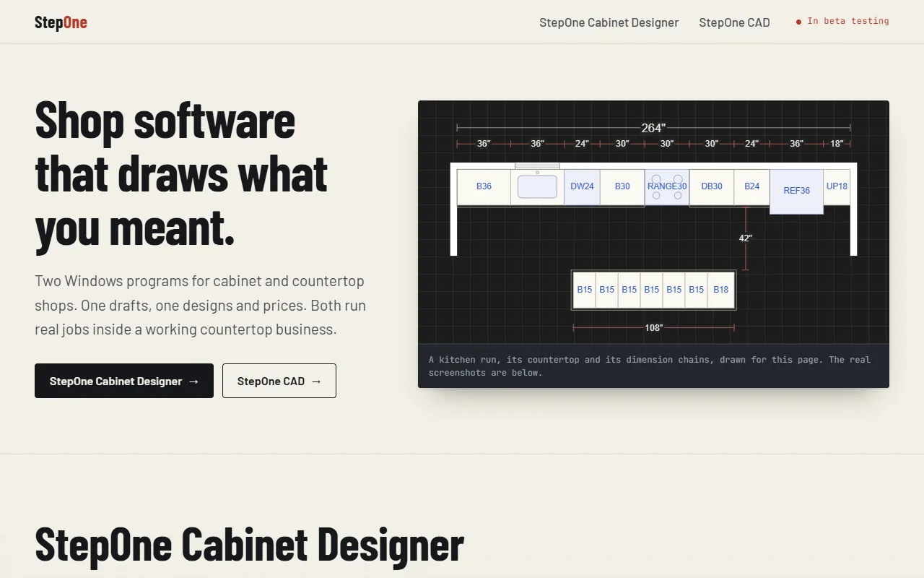
Task: Click the "In beta testing" status label
Action: [842, 21]
